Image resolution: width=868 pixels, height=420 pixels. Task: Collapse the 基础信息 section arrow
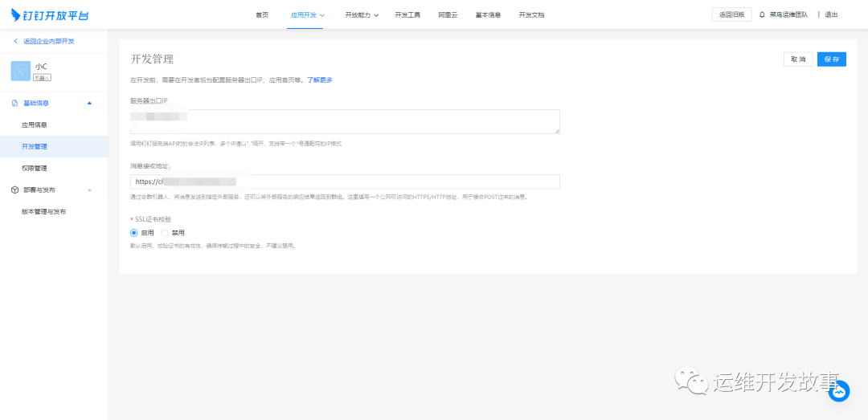(x=89, y=103)
